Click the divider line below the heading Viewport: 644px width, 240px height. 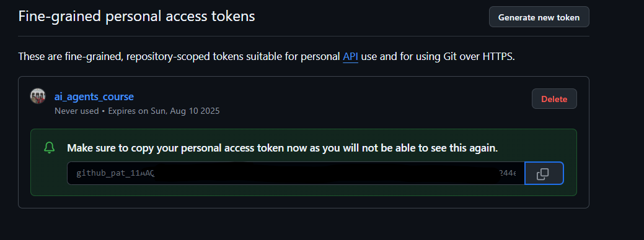click(x=304, y=36)
